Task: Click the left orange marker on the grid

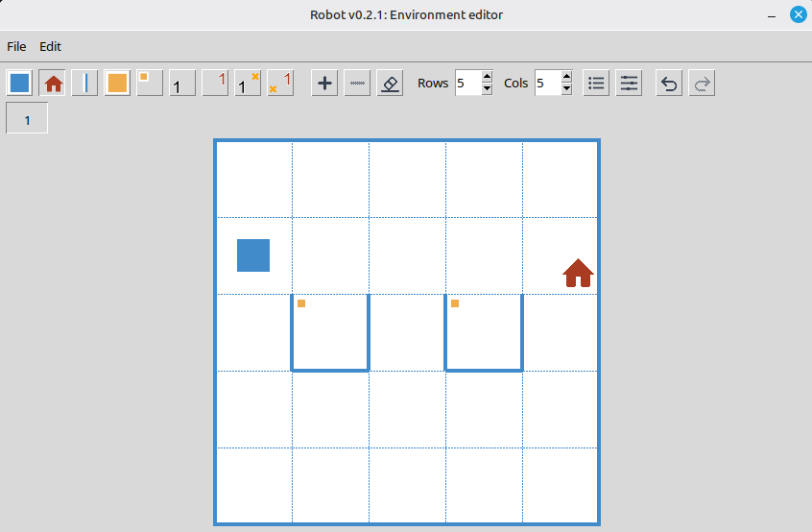Action: [x=301, y=303]
